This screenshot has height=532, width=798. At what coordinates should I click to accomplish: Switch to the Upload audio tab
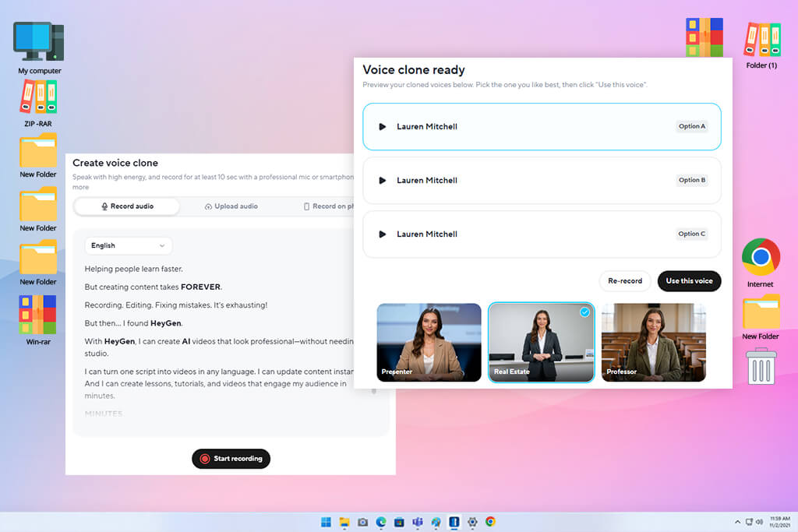[231, 206]
